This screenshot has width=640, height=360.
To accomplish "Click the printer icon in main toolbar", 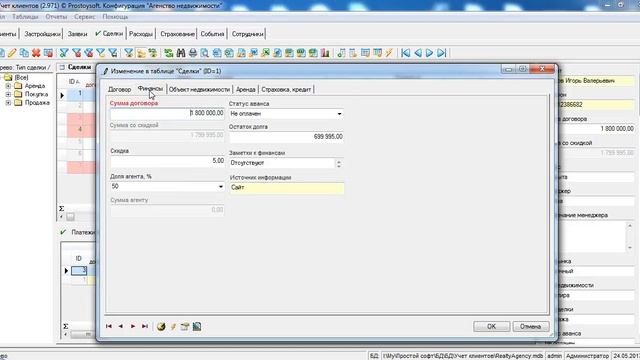I will tap(193, 53).
